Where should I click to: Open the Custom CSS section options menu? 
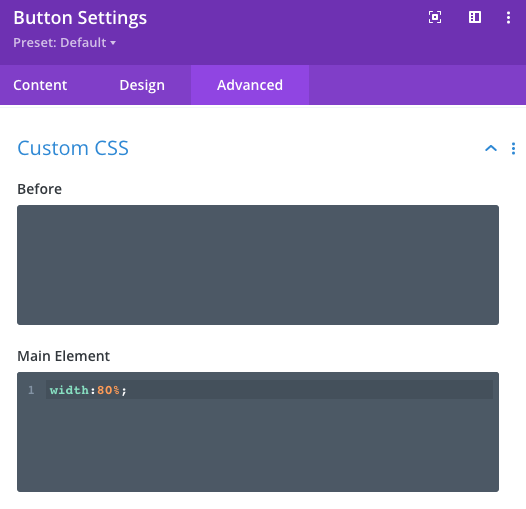(x=513, y=148)
